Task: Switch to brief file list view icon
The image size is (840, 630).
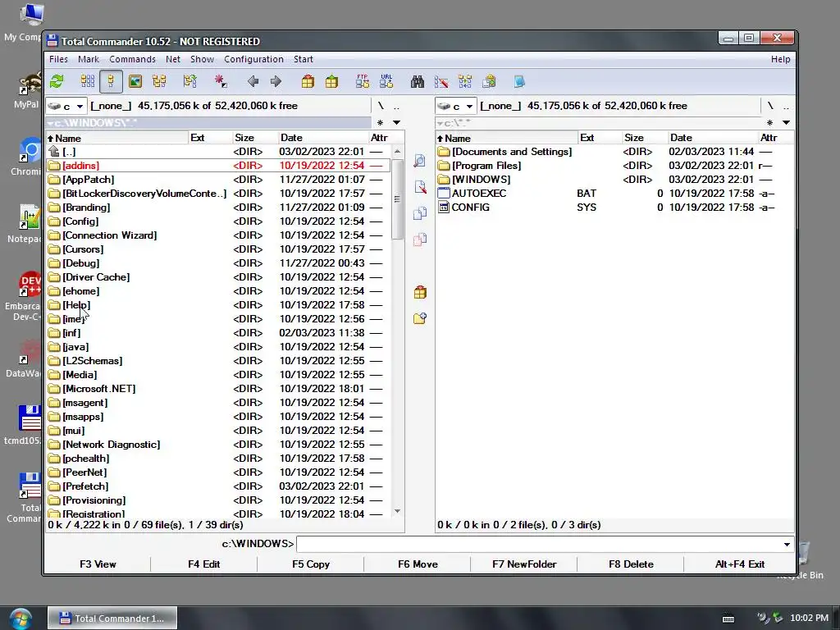Action: tap(87, 81)
